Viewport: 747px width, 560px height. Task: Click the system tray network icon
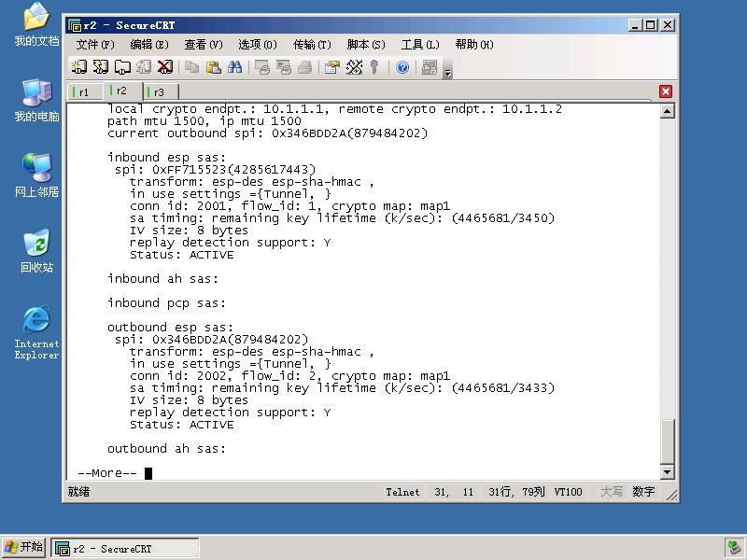click(x=734, y=548)
